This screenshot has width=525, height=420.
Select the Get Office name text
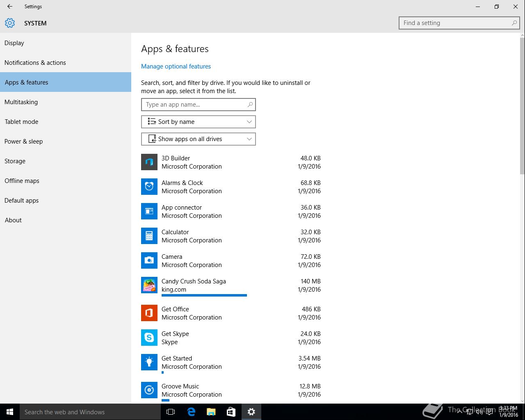[175, 309]
